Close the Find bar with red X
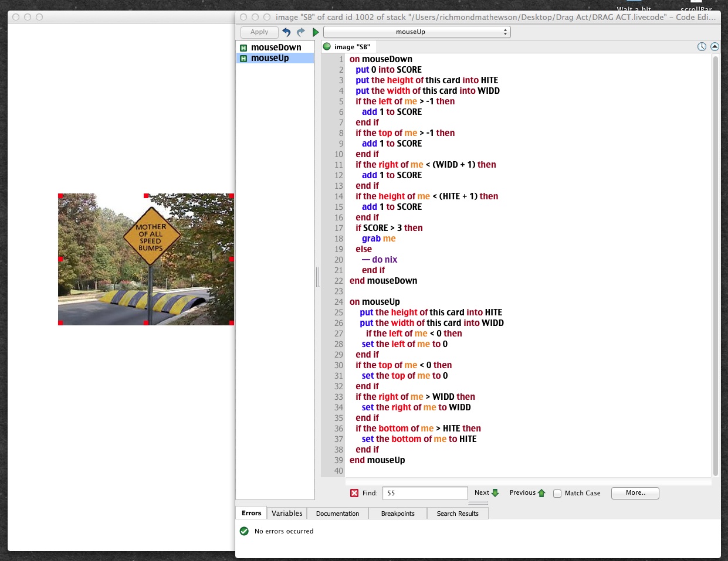 point(354,493)
